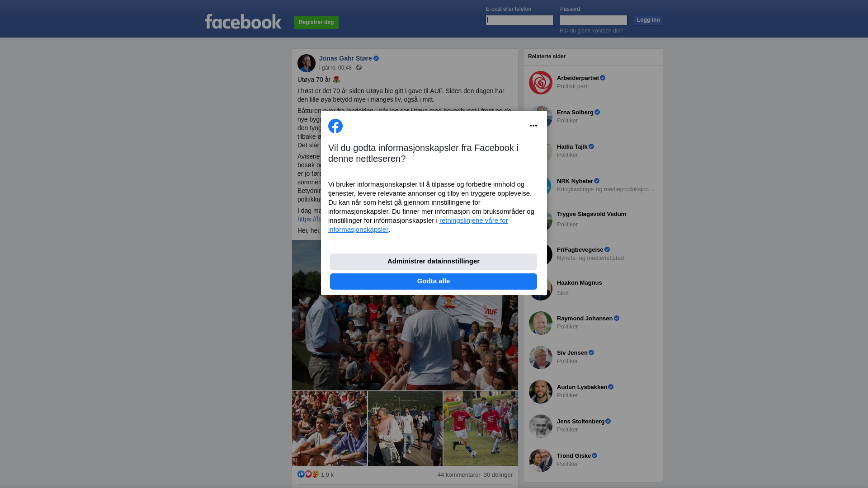Open the three-dot menu in cookie dialog

(x=533, y=126)
